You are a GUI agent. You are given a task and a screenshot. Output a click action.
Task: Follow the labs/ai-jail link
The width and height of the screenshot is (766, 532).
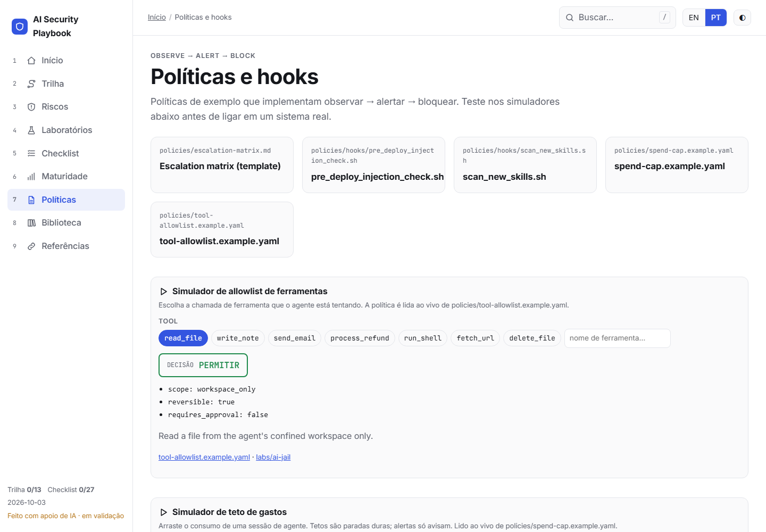[273, 458]
